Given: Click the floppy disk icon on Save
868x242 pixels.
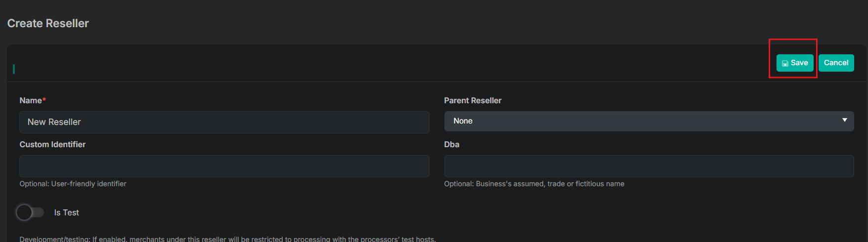Looking at the screenshot, I should point(785,63).
